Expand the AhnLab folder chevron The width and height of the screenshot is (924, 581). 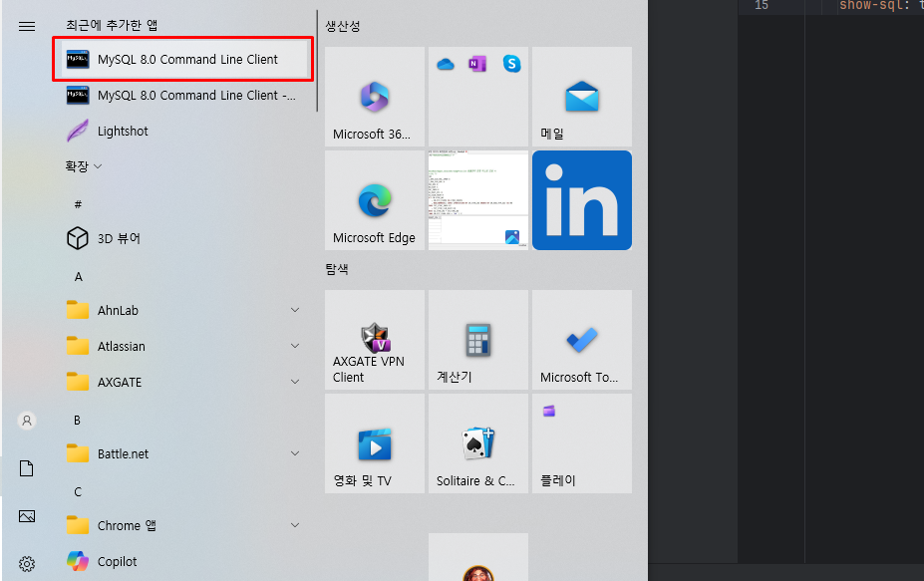coord(295,310)
